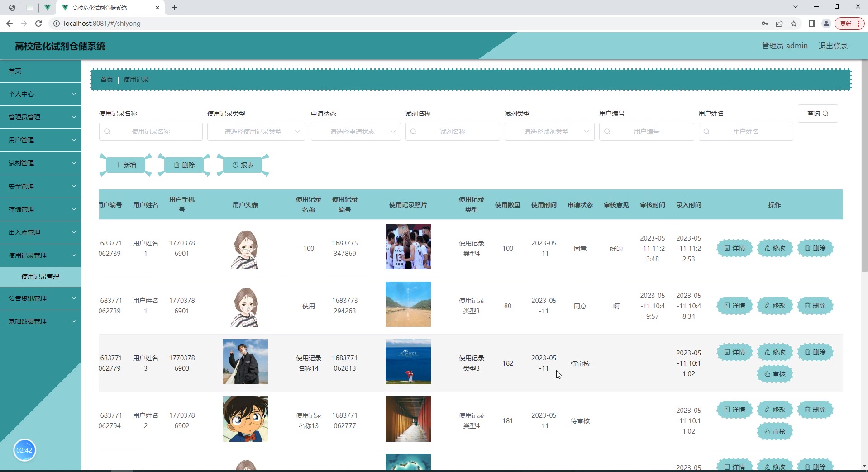The width and height of the screenshot is (868, 472).
Task: Click the 查询 search button
Action: point(818,113)
